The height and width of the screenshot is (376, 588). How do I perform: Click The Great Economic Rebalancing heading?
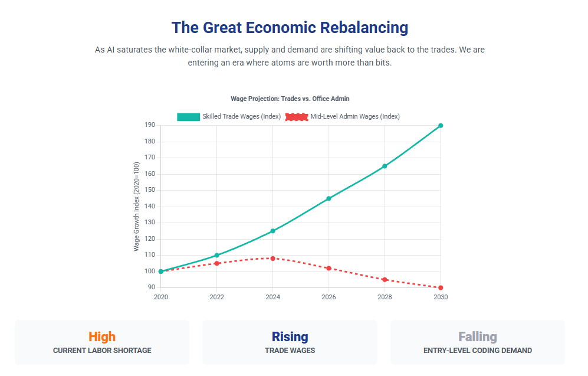point(290,28)
